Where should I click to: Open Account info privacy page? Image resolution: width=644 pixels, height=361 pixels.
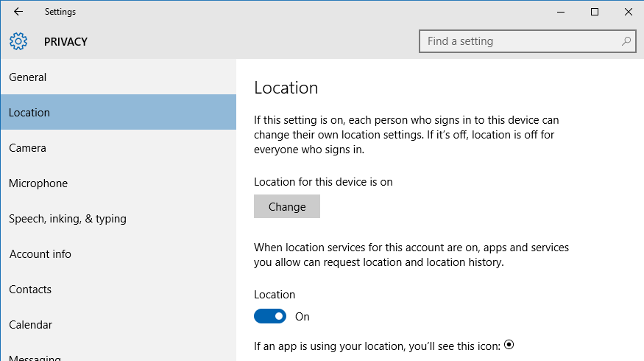pyautogui.click(x=118, y=253)
